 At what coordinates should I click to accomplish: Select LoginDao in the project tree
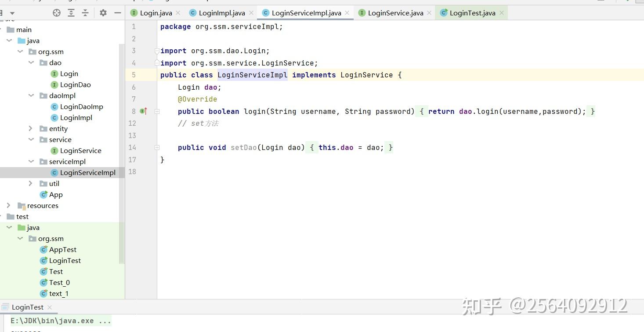76,84
